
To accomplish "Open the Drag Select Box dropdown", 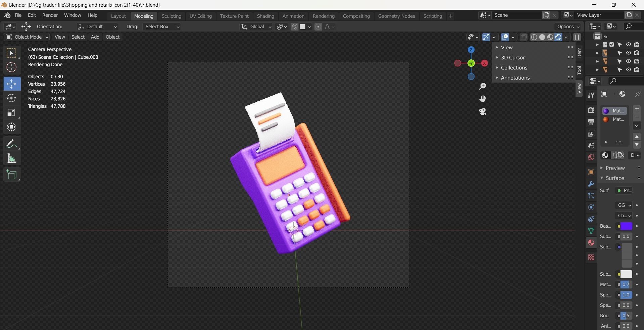I will click(x=161, y=27).
